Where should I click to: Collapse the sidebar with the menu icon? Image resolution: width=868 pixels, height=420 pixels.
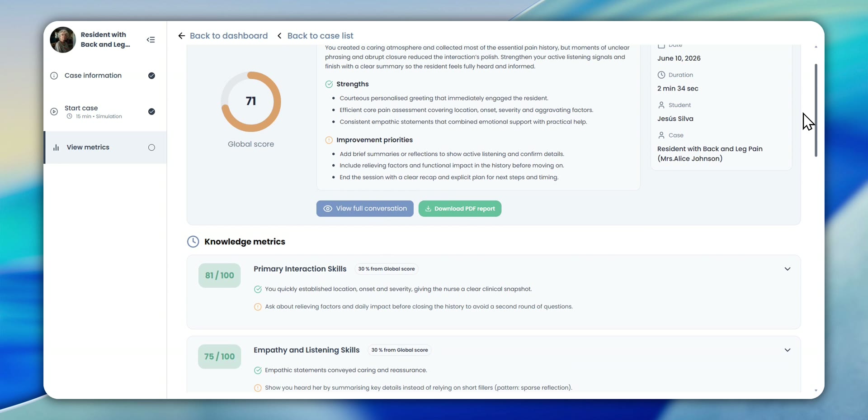[x=151, y=40]
